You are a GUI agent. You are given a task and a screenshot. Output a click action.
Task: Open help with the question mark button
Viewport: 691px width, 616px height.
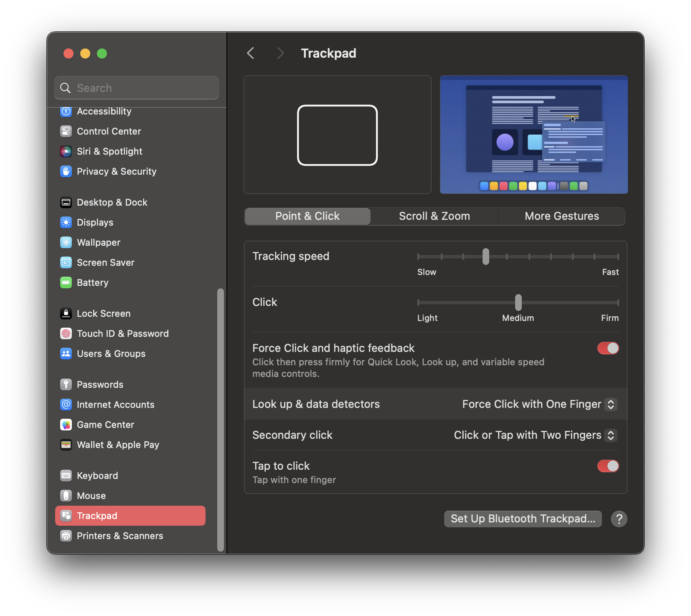[x=619, y=519]
